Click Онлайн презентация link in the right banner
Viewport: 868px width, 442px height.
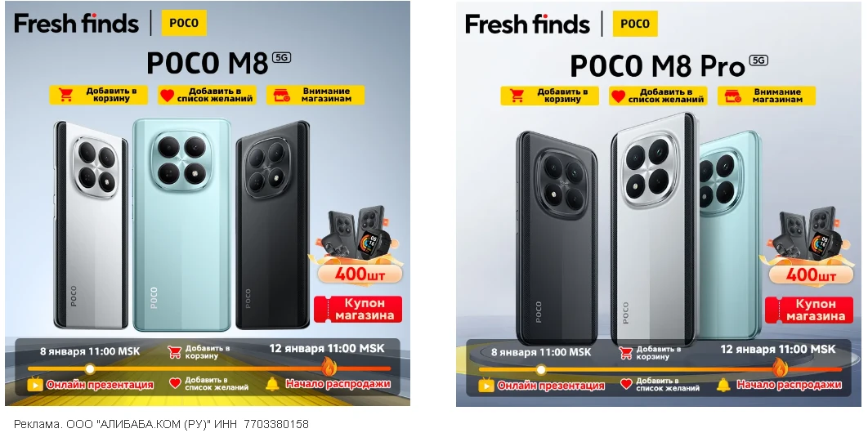552,386
